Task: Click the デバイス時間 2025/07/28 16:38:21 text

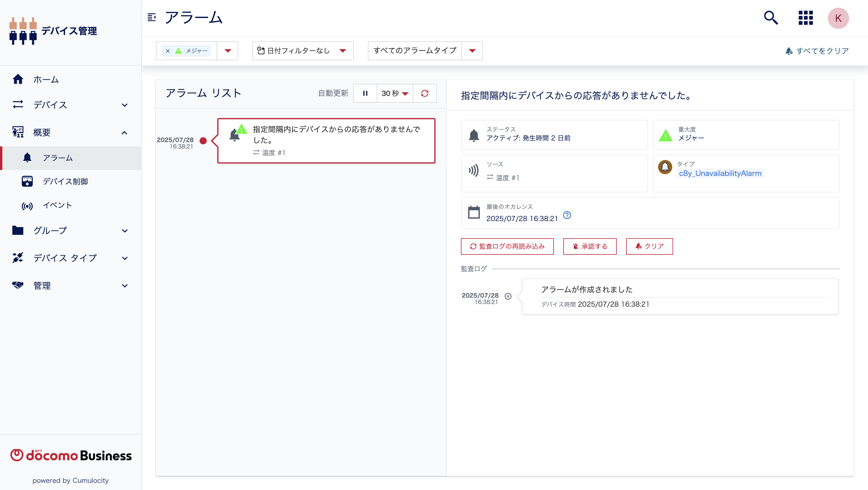Action: click(x=595, y=304)
